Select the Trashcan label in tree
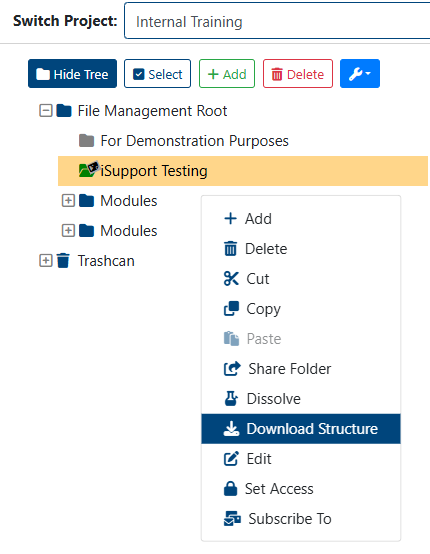Screen dimensions: 430x554 [x=106, y=261]
